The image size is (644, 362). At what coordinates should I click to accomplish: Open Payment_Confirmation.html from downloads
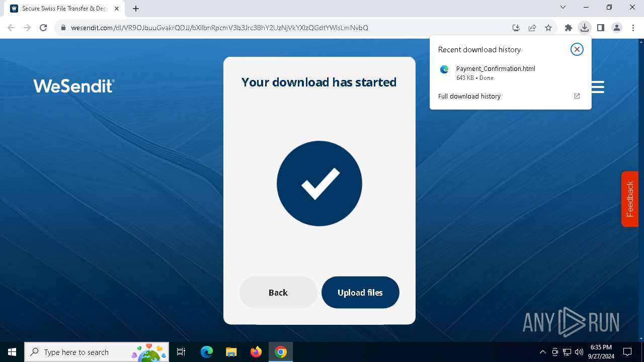(496, 69)
